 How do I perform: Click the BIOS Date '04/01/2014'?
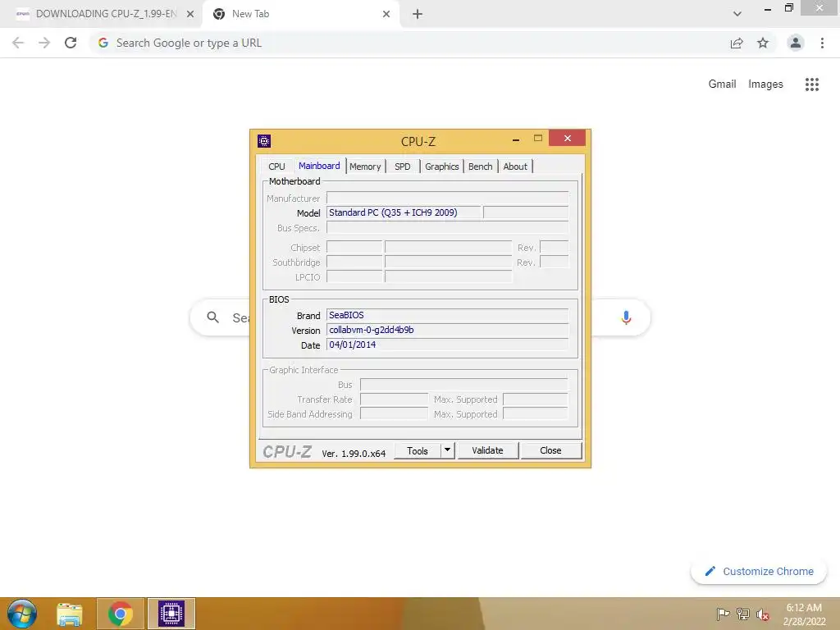pyautogui.click(x=447, y=345)
